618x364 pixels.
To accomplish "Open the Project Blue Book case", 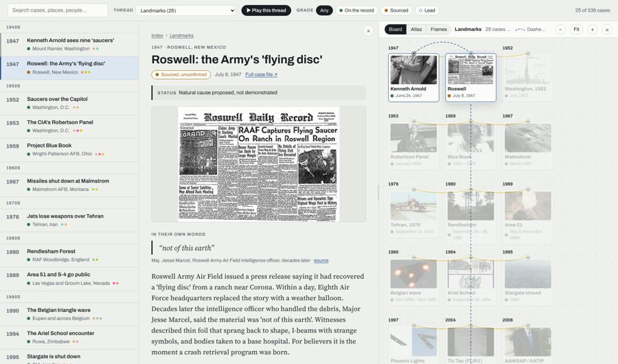I will pyautogui.click(x=69, y=150).
